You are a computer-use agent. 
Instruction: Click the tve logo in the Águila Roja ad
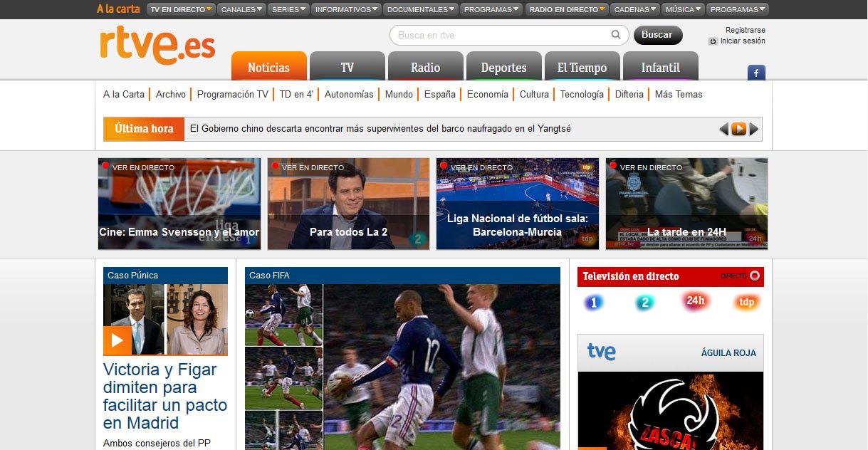click(602, 352)
